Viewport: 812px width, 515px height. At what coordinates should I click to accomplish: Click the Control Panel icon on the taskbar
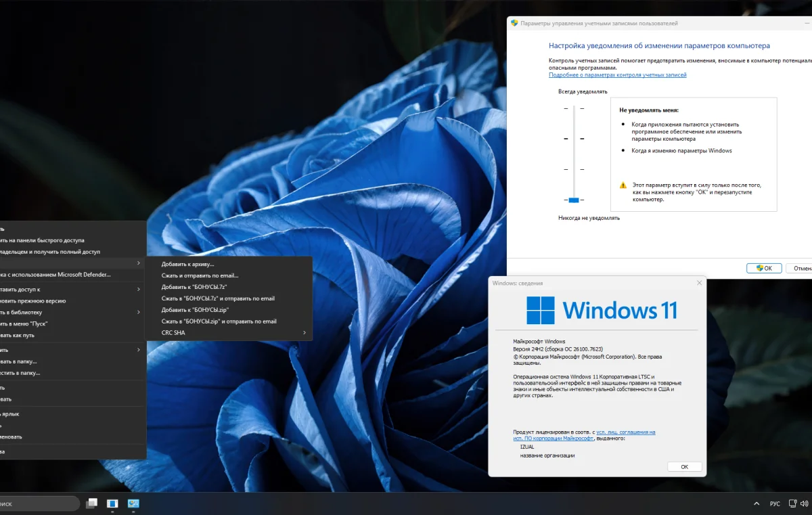(x=133, y=503)
